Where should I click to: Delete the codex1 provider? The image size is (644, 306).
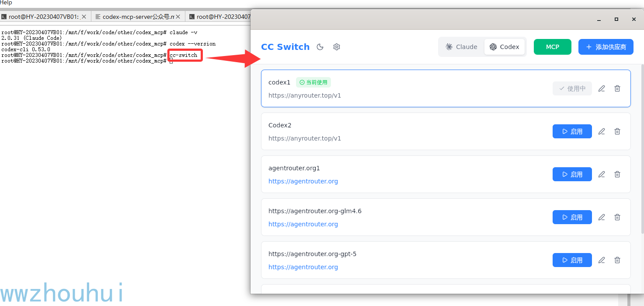tap(617, 88)
